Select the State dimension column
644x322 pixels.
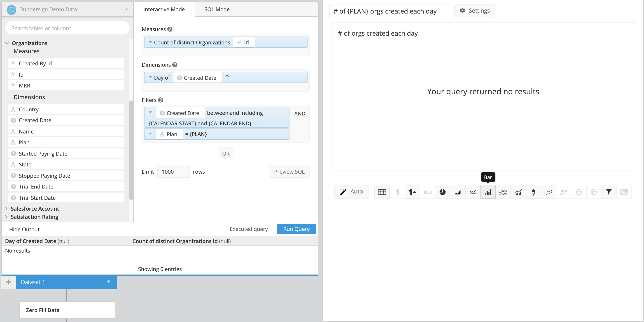pyautogui.click(x=66, y=164)
